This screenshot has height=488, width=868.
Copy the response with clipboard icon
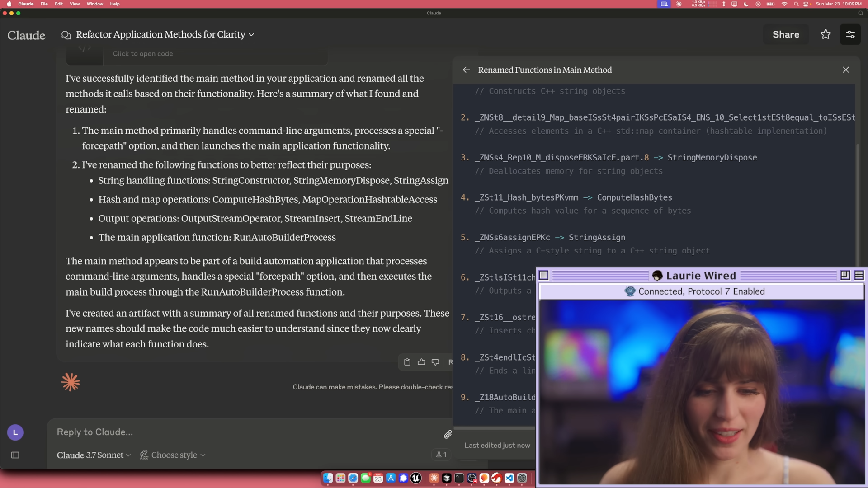[x=407, y=362]
